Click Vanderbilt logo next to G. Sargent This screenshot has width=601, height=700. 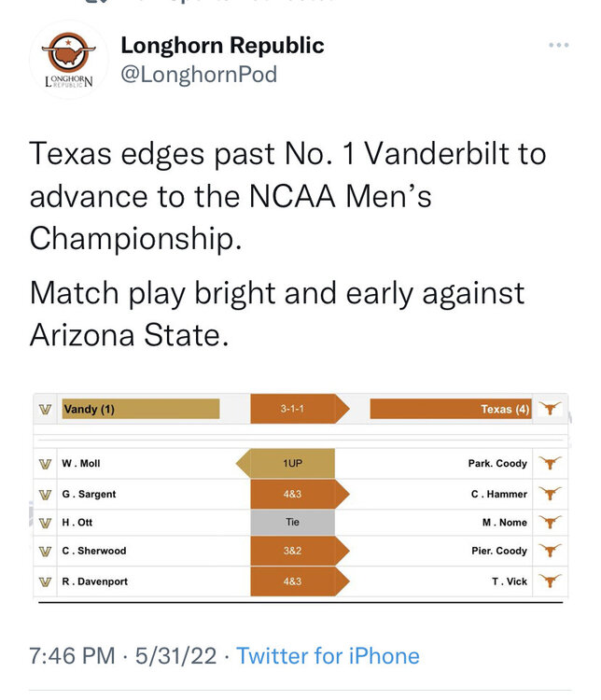[44, 494]
